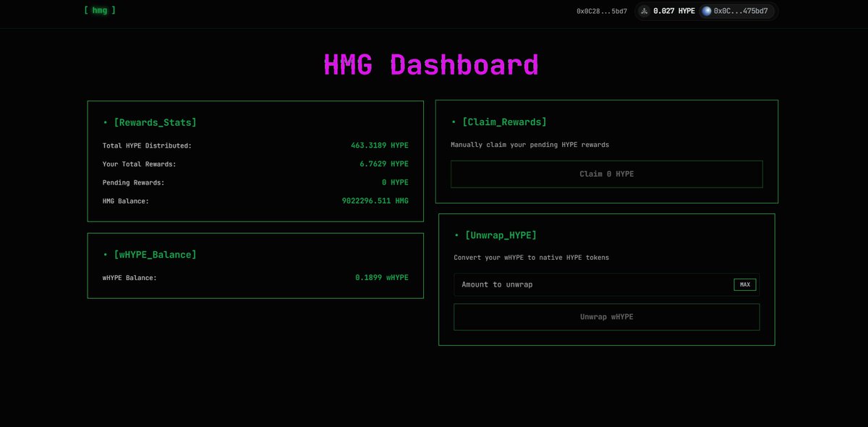The image size is (868, 427).
Task: Click the blue wallet avatar icon
Action: 706,11
